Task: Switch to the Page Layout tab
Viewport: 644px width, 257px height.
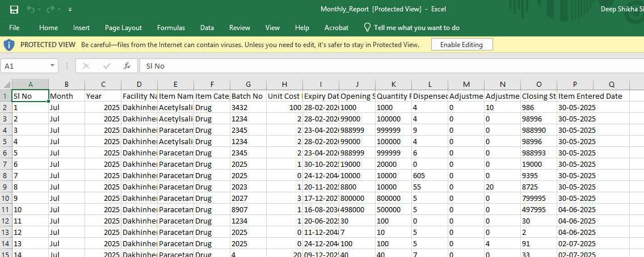Action: point(123,27)
